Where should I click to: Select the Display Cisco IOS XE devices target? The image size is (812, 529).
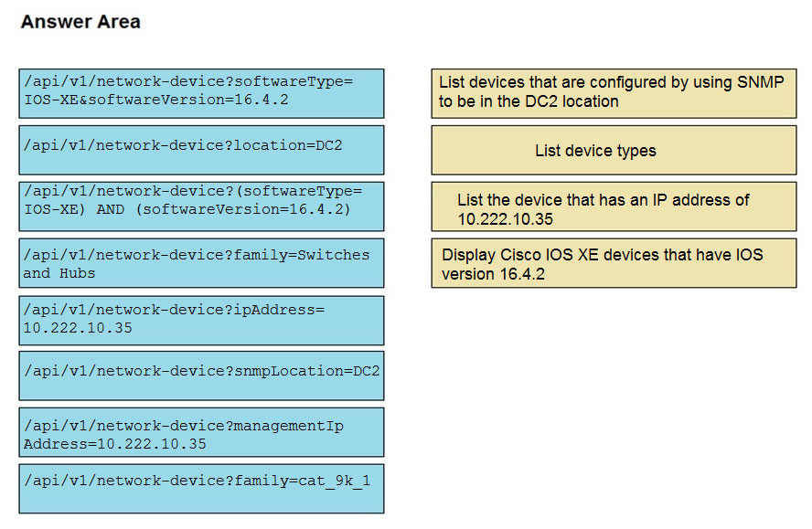[x=614, y=263]
